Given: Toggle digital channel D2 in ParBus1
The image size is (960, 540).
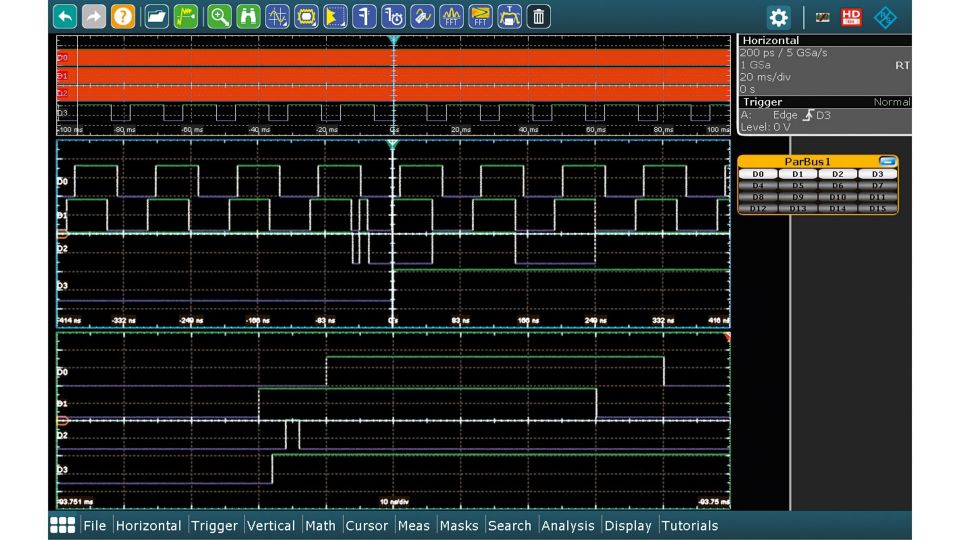Looking at the screenshot, I should [x=838, y=174].
